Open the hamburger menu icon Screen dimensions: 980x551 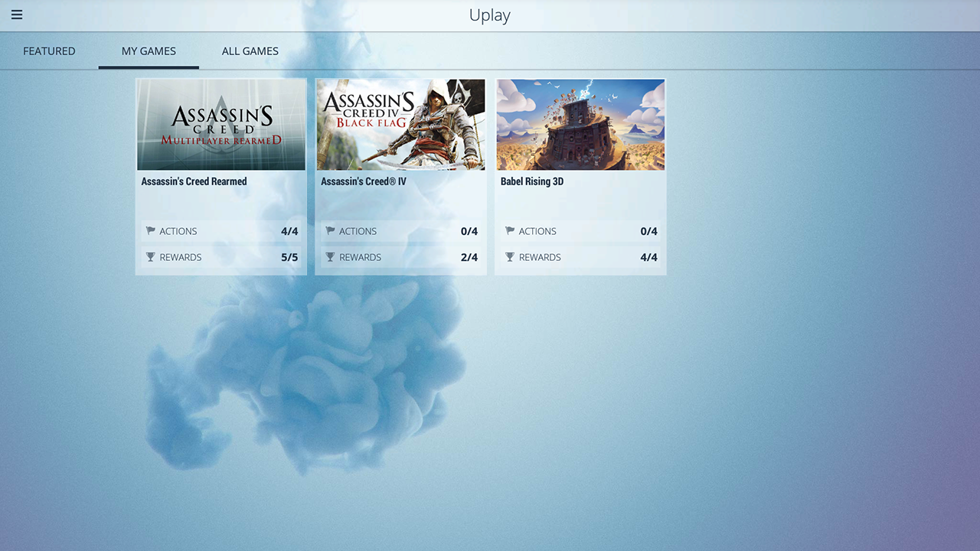(17, 15)
